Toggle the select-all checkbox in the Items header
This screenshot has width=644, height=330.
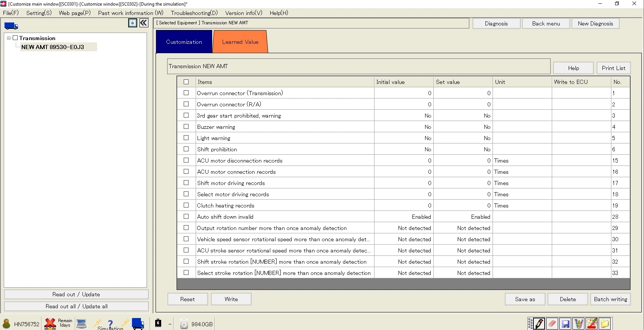pos(186,82)
